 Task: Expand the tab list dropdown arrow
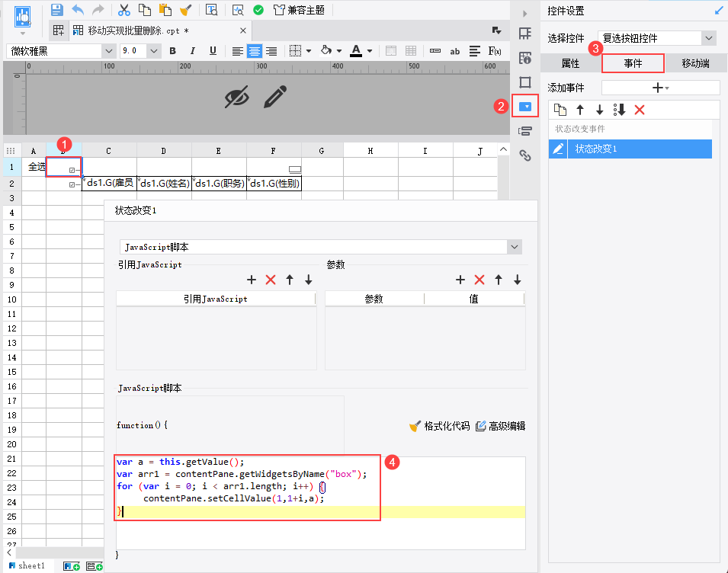click(496, 30)
